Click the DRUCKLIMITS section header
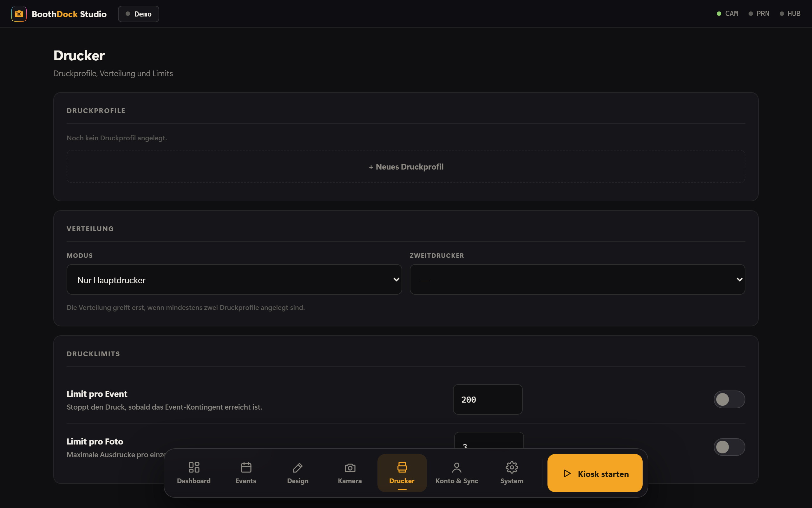This screenshot has width=812, height=508. [x=93, y=354]
